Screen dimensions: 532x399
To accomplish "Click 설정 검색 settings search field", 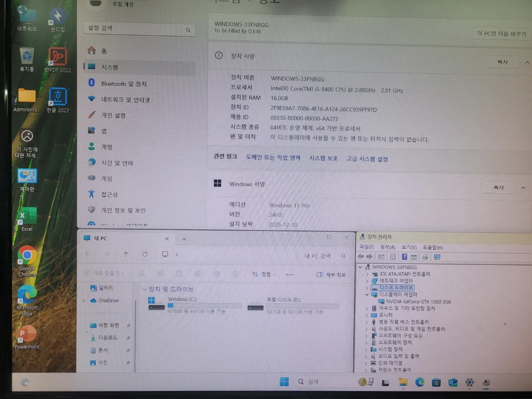I will [x=139, y=29].
